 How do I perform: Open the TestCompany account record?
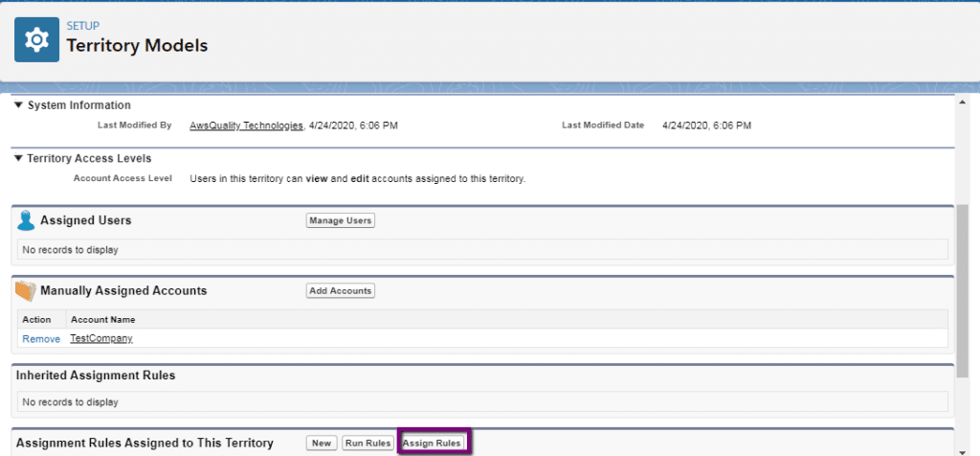pyautogui.click(x=101, y=339)
